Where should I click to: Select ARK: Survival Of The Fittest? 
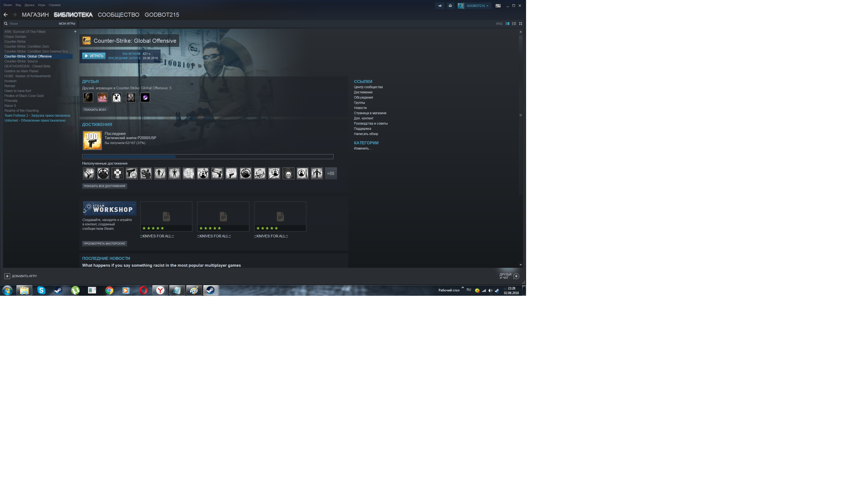click(25, 32)
